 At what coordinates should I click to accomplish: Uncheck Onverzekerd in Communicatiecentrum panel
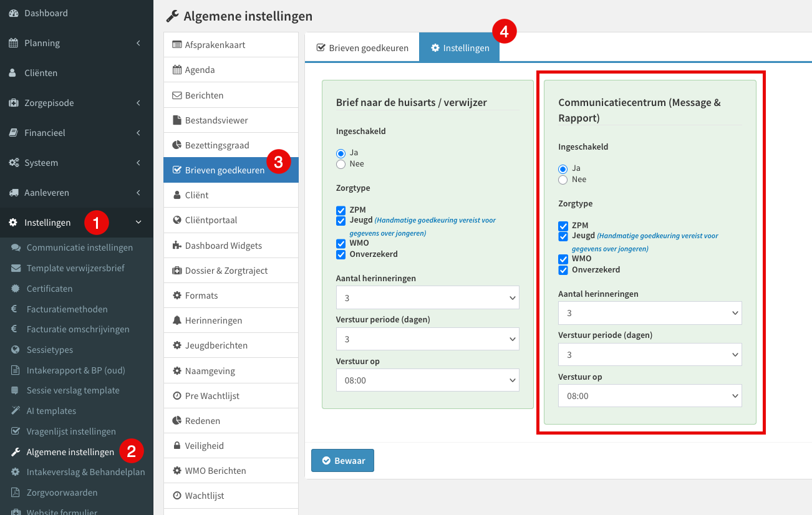(x=563, y=270)
